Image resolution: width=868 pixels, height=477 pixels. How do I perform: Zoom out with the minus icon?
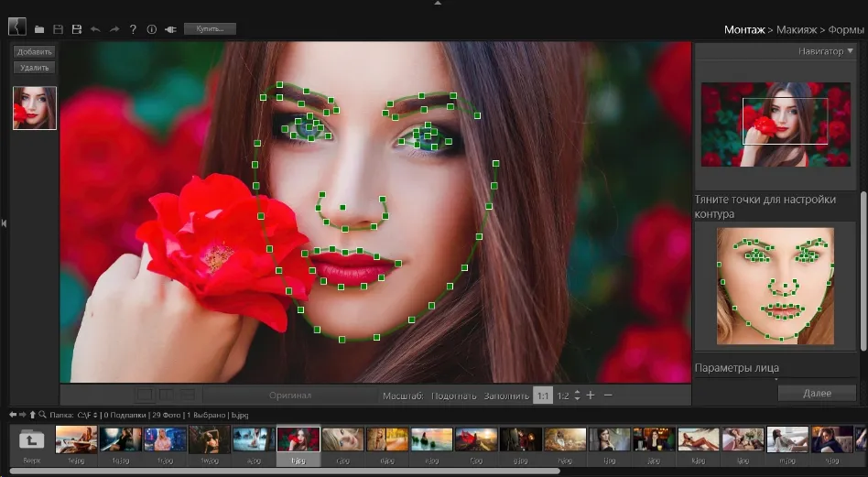pos(608,396)
